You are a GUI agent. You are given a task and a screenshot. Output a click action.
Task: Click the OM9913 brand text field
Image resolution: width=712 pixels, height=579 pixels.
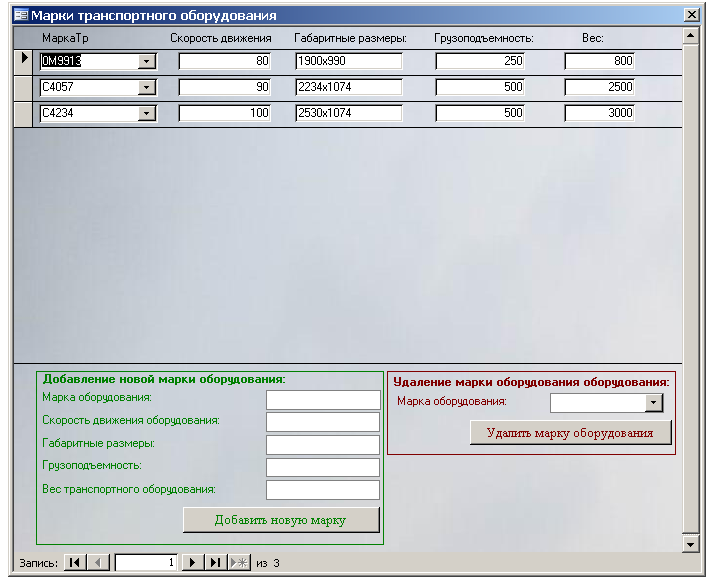point(89,61)
